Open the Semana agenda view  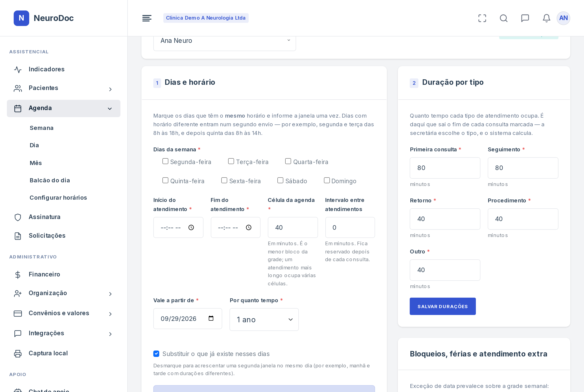click(x=42, y=128)
